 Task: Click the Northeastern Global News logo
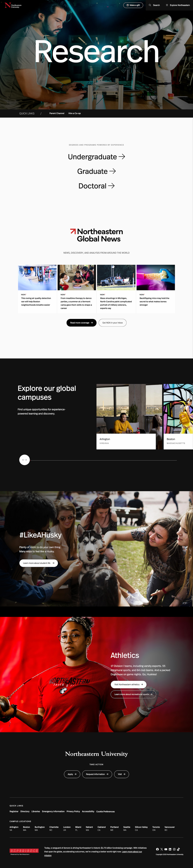[96, 235]
